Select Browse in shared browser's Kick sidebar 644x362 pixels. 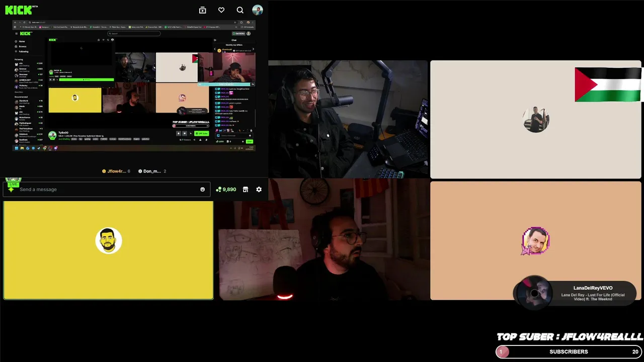click(x=21, y=46)
